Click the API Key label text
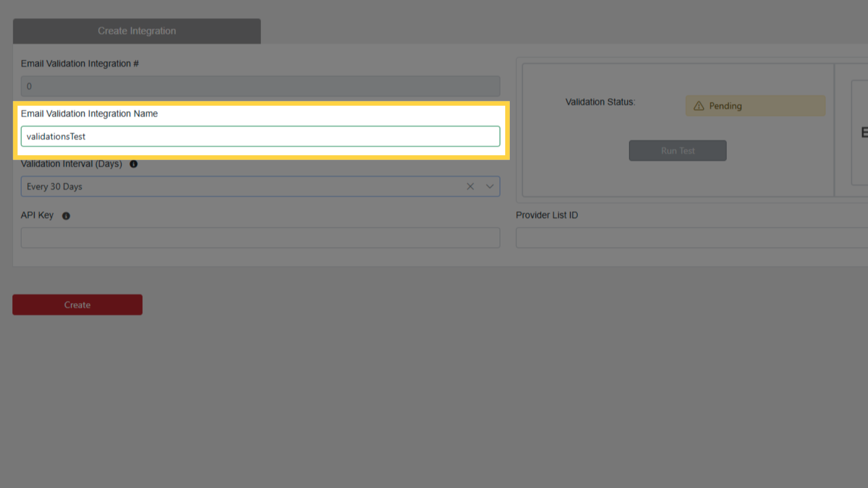The width and height of the screenshot is (868, 488). [x=37, y=215]
